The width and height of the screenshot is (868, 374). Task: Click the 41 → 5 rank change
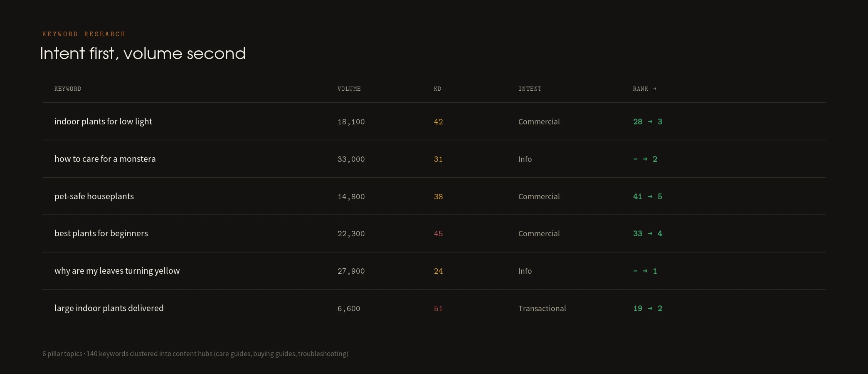(647, 196)
